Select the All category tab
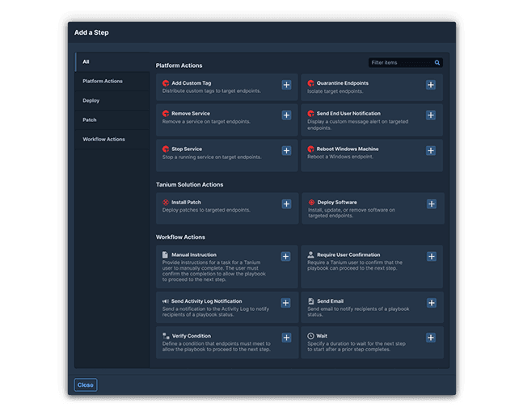Viewport: 523px width, 420px height. pos(112,61)
